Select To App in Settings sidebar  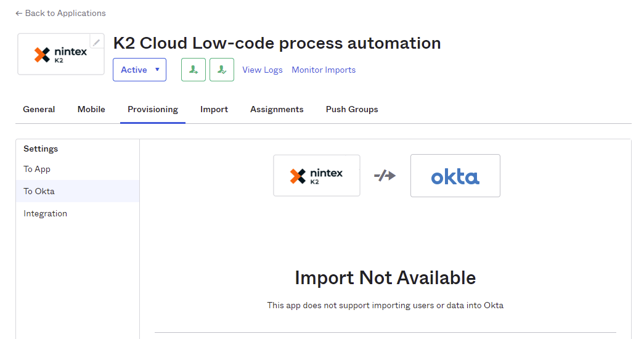coord(37,169)
